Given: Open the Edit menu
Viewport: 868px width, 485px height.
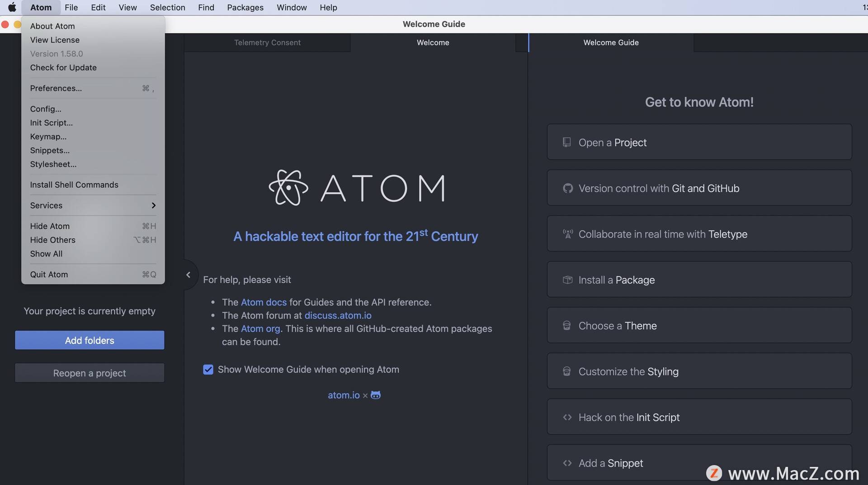Looking at the screenshot, I should [x=98, y=7].
